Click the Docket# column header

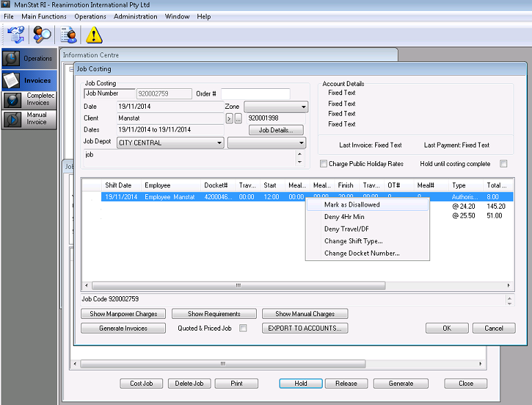pos(218,185)
